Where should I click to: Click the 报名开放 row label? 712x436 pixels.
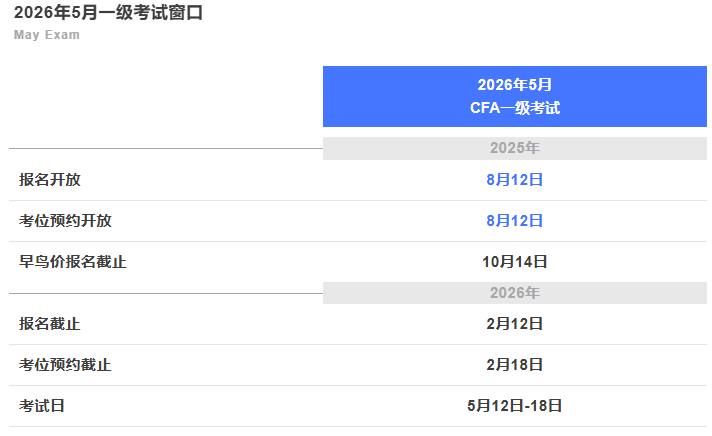(50, 180)
